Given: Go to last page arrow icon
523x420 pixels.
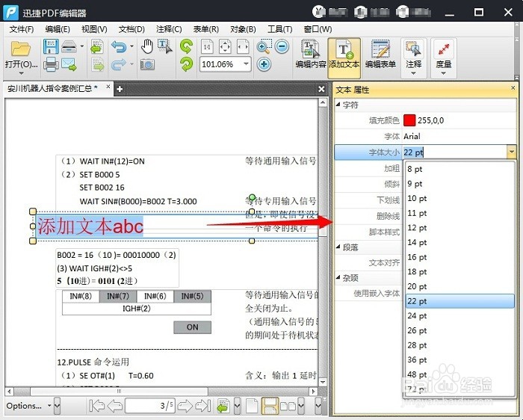Looking at the screenshot, I should click(202, 406).
